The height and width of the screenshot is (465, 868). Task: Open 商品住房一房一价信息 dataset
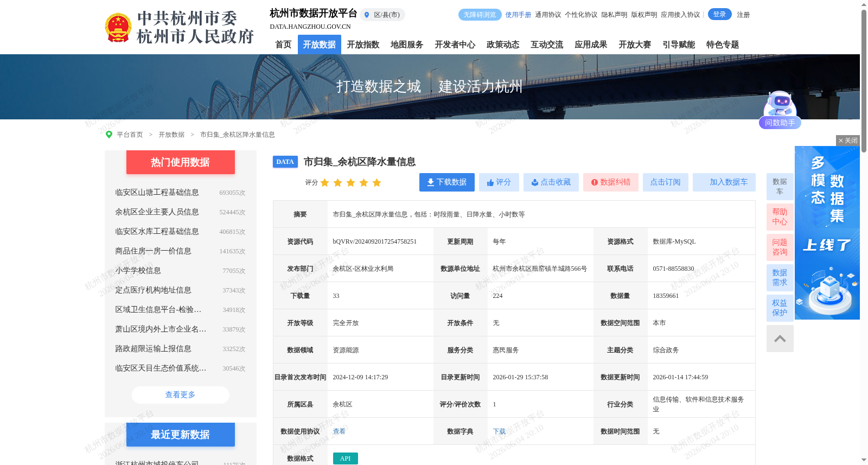coord(153,251)
